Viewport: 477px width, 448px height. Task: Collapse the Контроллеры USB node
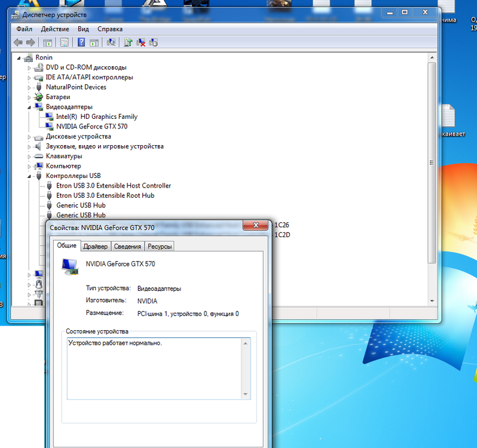[x=29, y=176]
